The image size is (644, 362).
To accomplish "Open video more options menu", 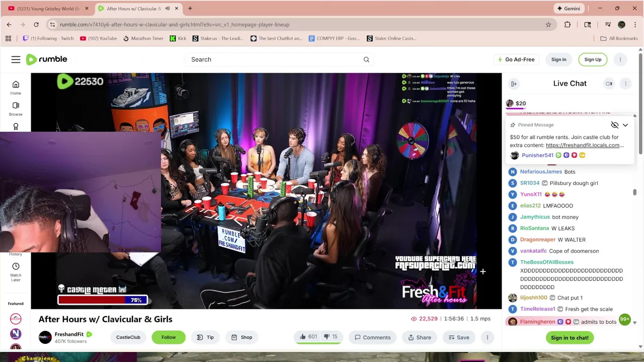I will (x=487, y=337).
